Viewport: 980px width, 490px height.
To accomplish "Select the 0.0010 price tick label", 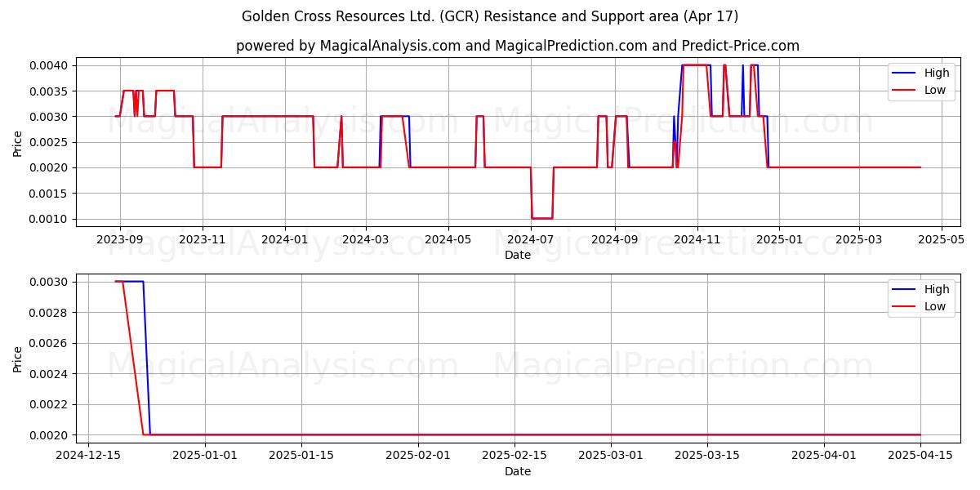I will pyautogui.click(x=51, y=219).
